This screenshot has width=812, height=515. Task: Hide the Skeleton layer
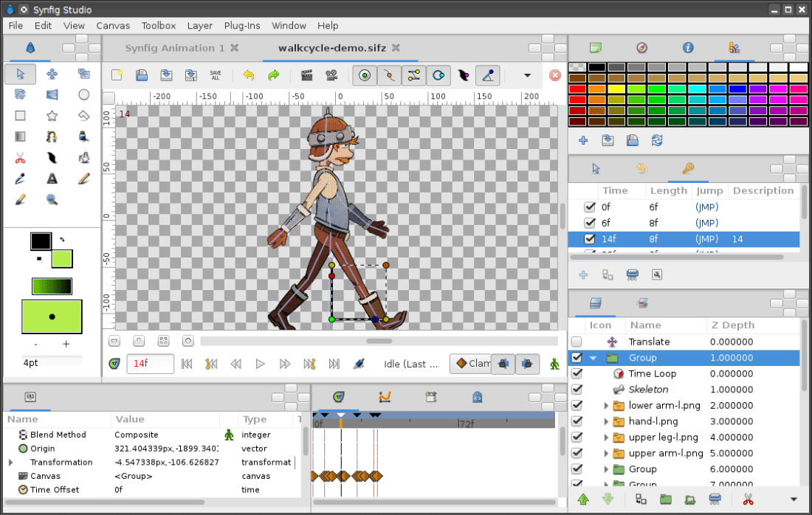[577, 390]
